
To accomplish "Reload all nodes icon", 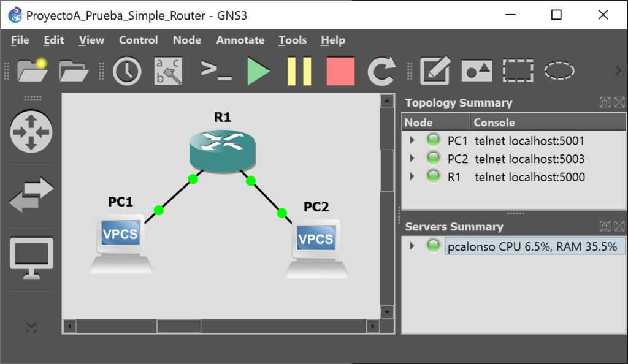I will click(x=381, y=71).
